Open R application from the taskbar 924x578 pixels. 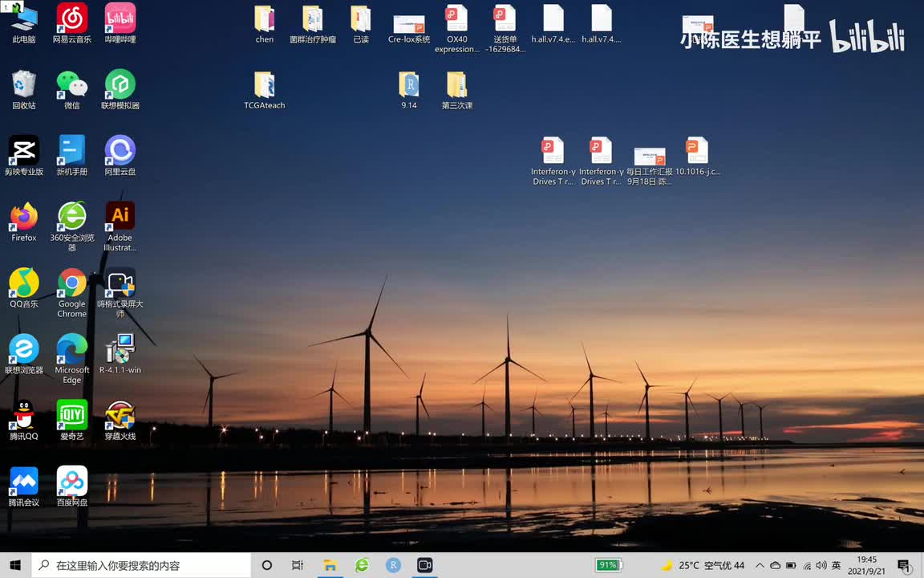tap(393, 565)
